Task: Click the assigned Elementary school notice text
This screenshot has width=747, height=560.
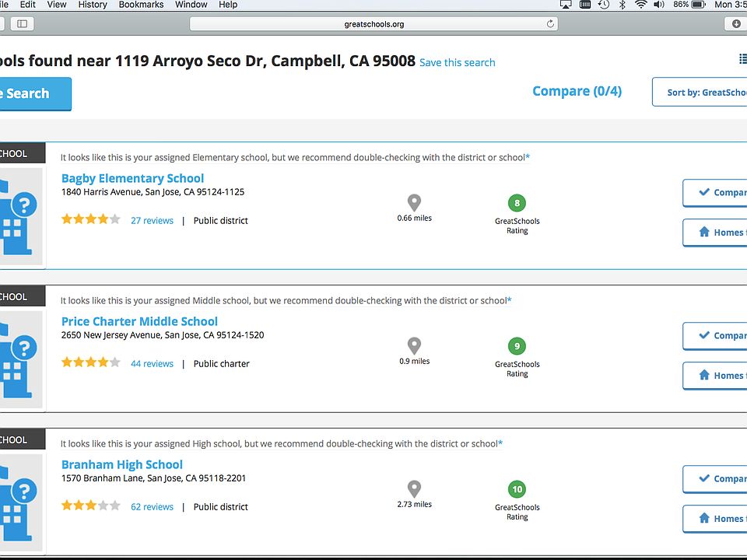Action: pyautogui.click(x=295, y=158)
